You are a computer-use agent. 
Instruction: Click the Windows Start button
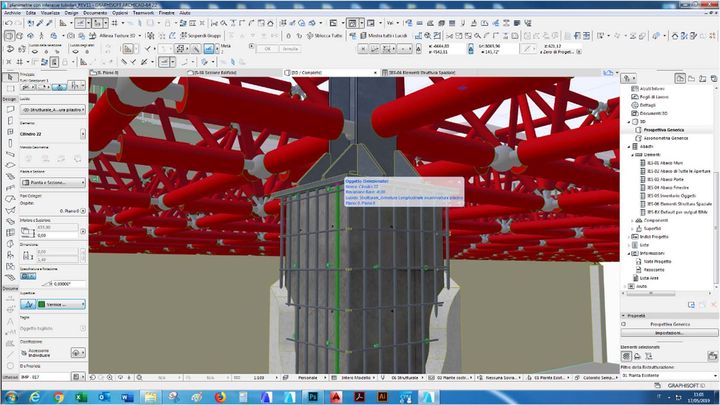click(11, 396)
